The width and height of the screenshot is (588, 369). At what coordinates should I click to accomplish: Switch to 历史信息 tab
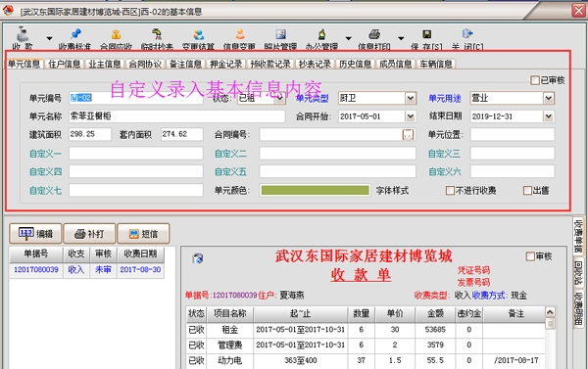[x=355, y=64]
